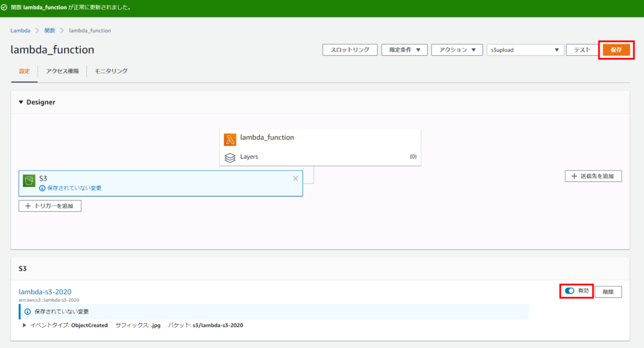Click the テスト button
Screen dimensions: 644x348
click(x=582, y=50)
